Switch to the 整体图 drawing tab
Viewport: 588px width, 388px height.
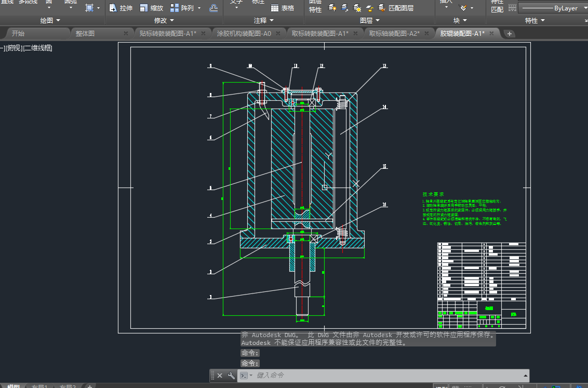coord(85,33)
